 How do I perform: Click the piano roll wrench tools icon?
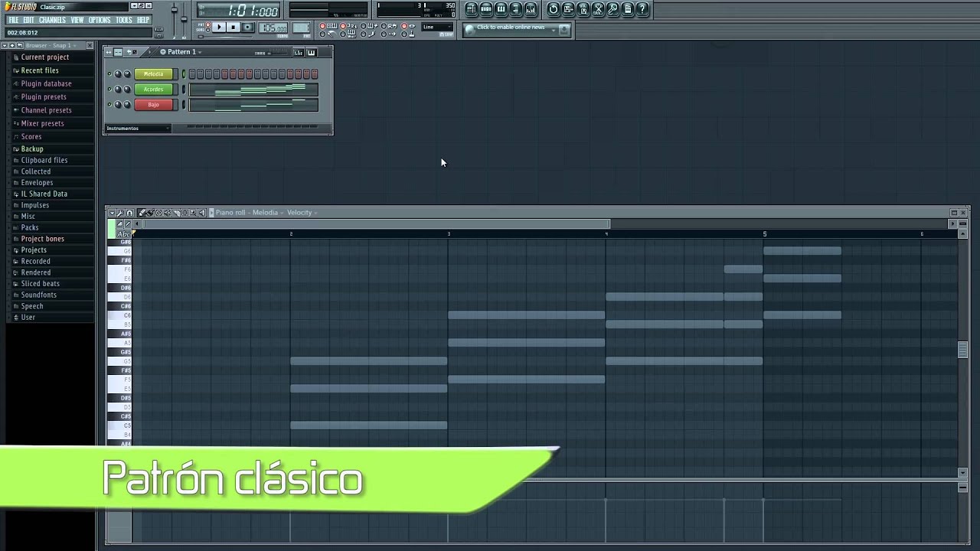(x=121, y=213)
